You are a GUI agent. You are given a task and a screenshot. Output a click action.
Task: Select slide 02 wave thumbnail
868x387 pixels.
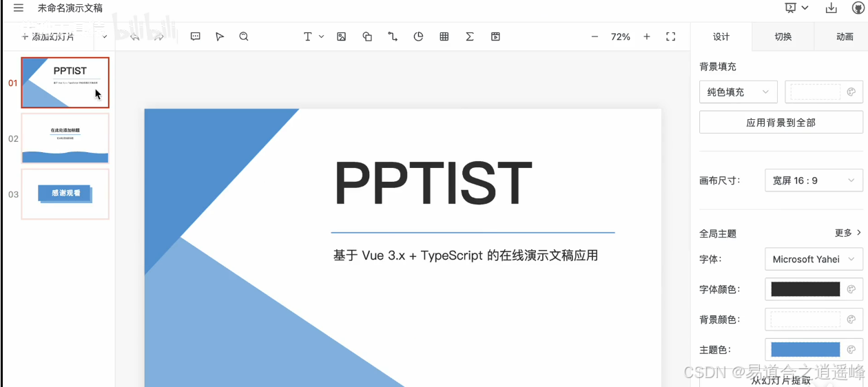pyautogui.click(x=65, y=138)
